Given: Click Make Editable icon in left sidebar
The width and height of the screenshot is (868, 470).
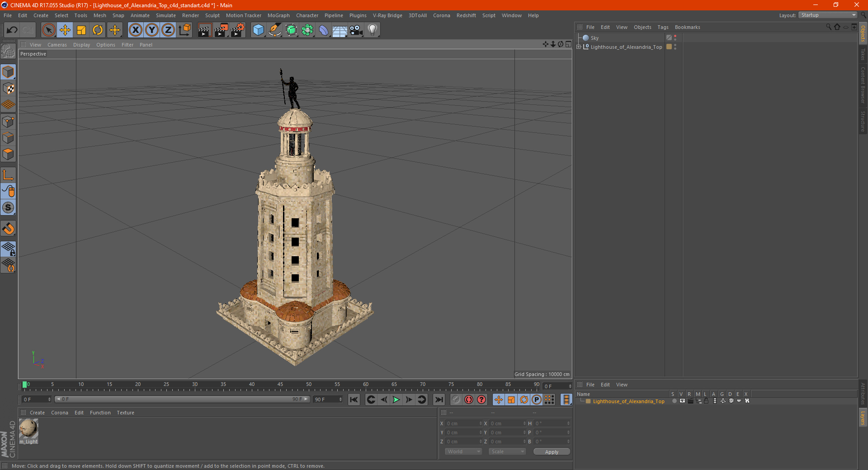Looking at the screenshot, I should (8, 52).
